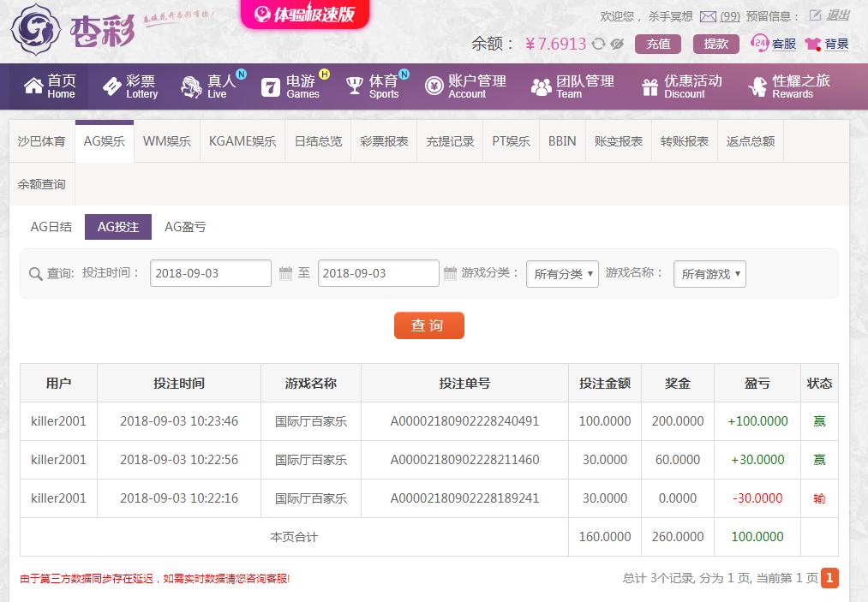
Task: Click the 背景 shirt theme icon
Action: coord(812,44)
